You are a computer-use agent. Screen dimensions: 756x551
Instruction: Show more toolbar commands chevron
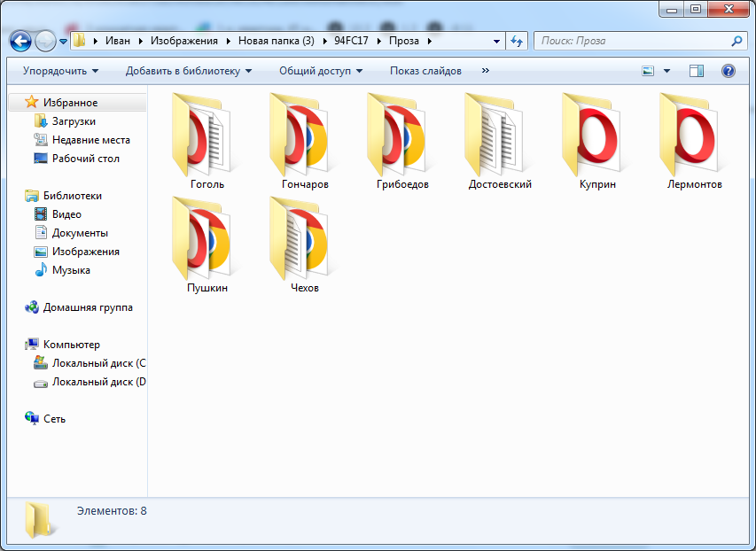tap(486, 70)
